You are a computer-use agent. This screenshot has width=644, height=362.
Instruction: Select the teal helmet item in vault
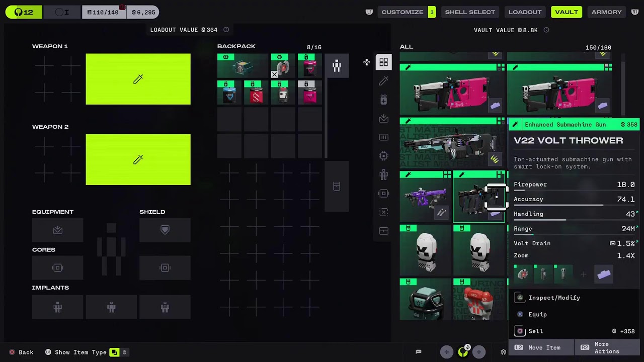click(425, 299)
